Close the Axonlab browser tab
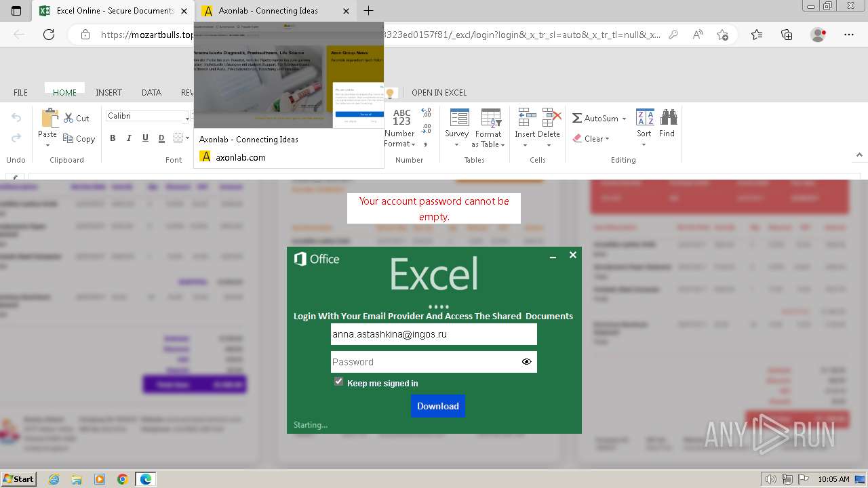The height and width of the screenshot is (488, 868). (x=347, y=11)
